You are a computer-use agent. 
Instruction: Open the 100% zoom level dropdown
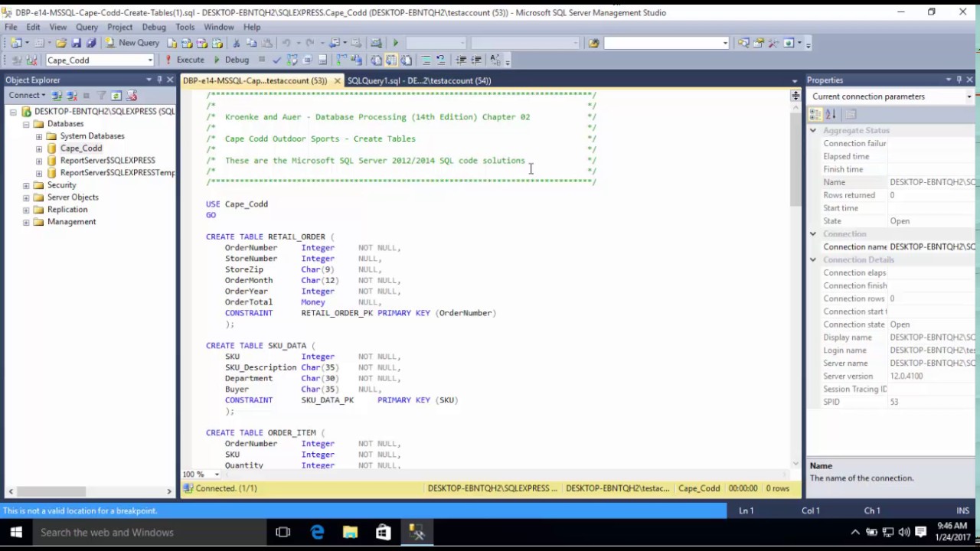217,474
